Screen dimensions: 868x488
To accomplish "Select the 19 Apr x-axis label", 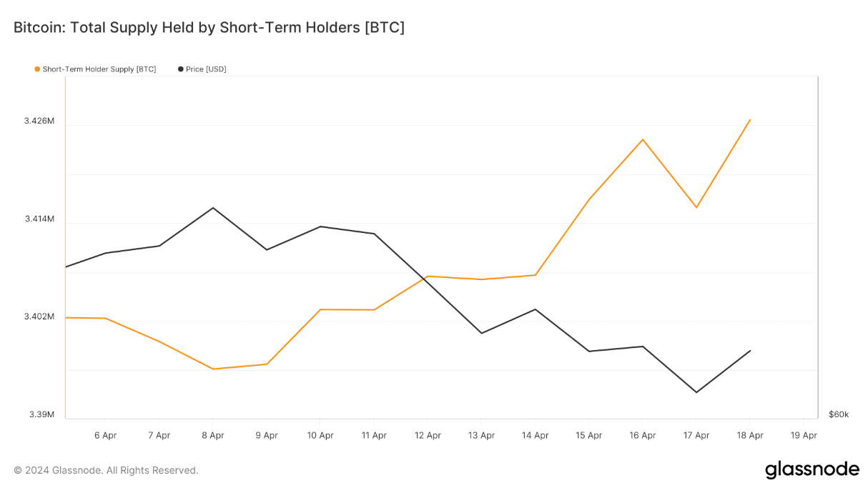I will [804, 435].
